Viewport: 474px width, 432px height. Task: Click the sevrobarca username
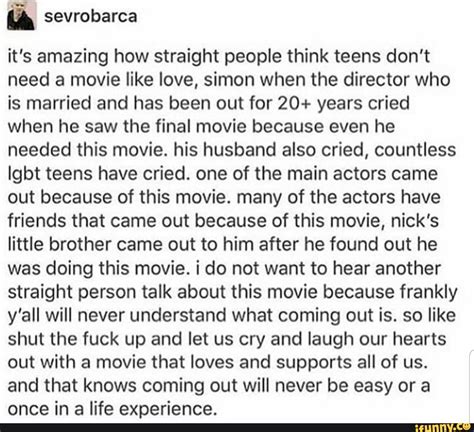click(x=90, y=16)
